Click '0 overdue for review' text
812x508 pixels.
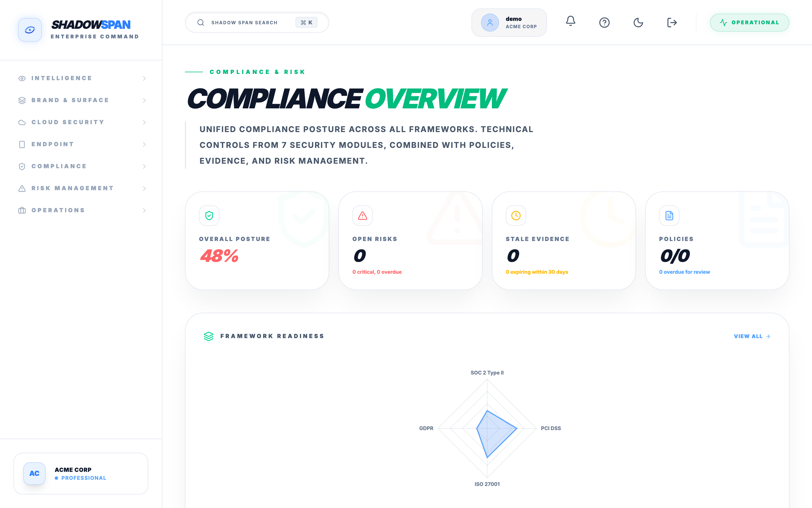[685, 272]
